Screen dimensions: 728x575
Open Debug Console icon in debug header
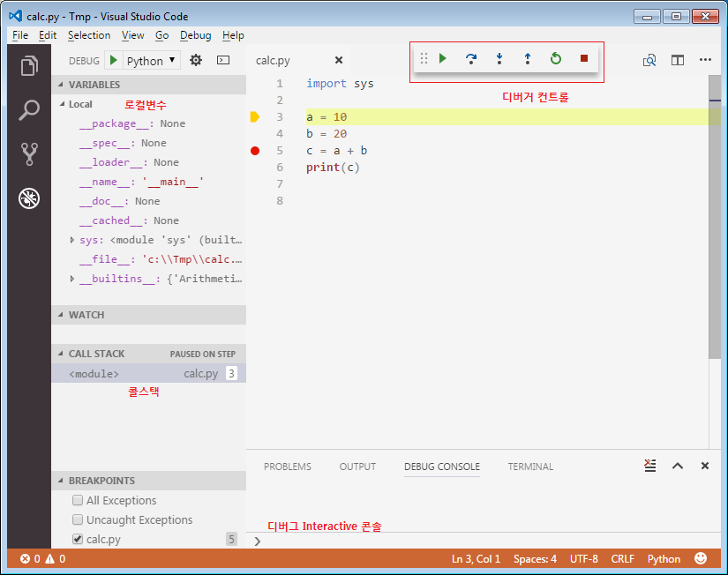click(x=223, y=60)
